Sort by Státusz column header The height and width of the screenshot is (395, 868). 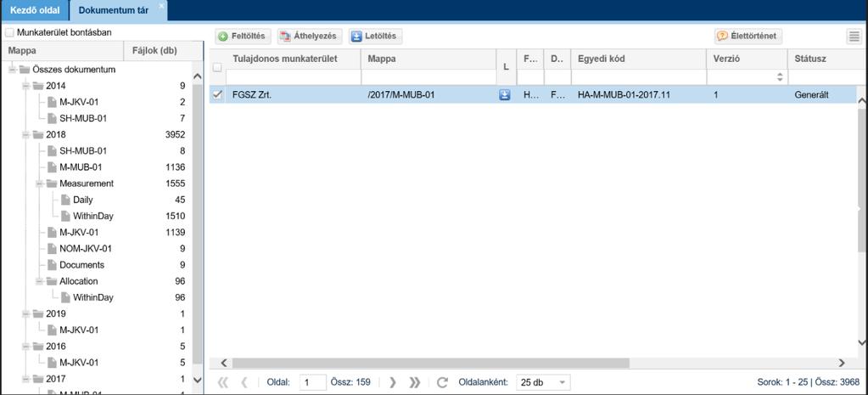coord(810,59)
